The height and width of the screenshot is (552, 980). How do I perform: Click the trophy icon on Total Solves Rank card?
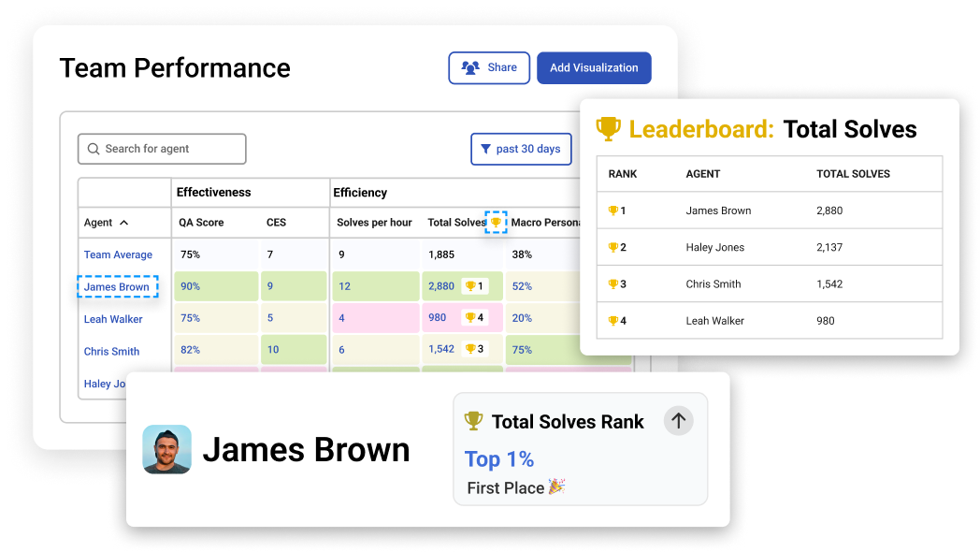click(474, 422)
